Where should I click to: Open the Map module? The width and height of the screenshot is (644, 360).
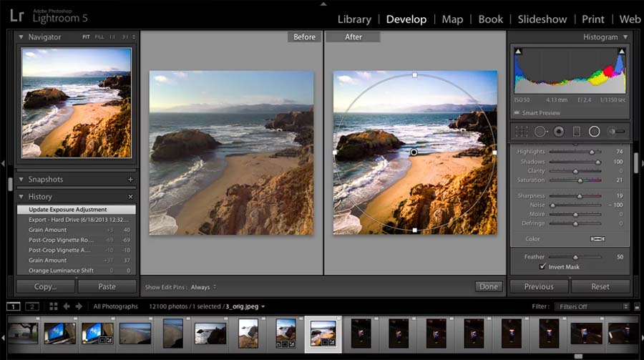[x=452, y=19]
